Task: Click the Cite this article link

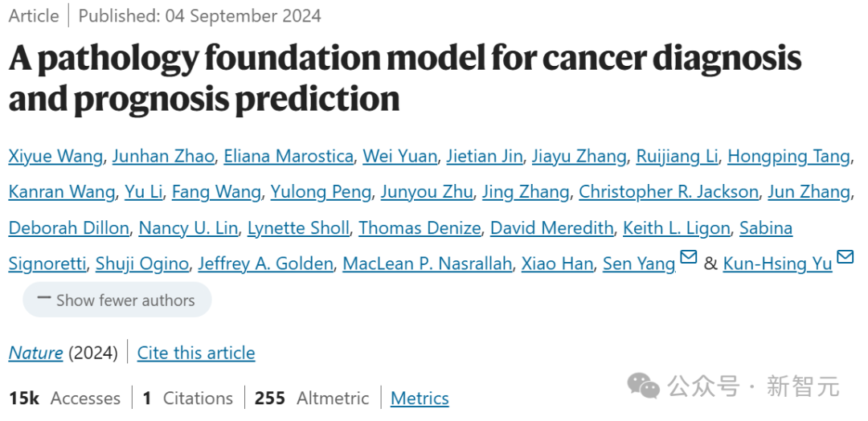Action: 196,353
